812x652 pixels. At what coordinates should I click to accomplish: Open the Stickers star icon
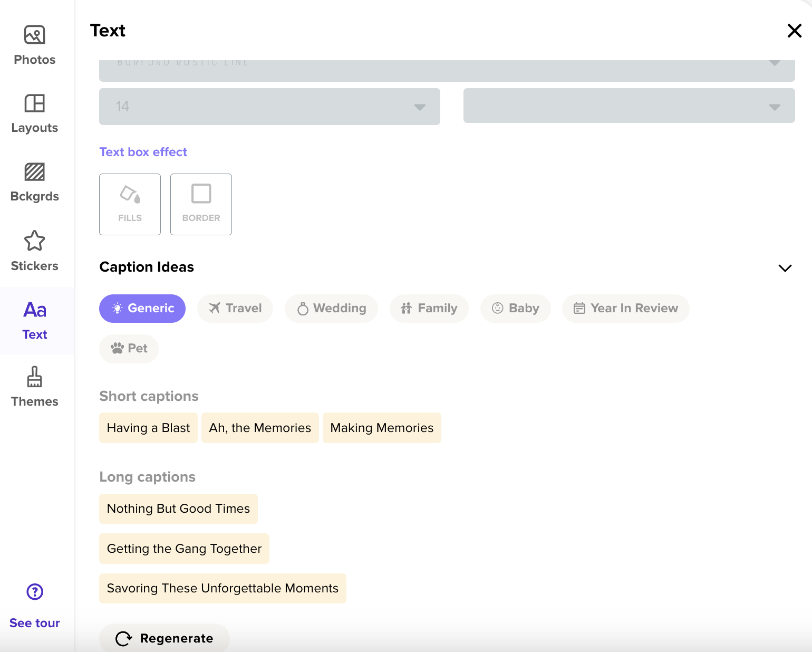coord(35,241)
